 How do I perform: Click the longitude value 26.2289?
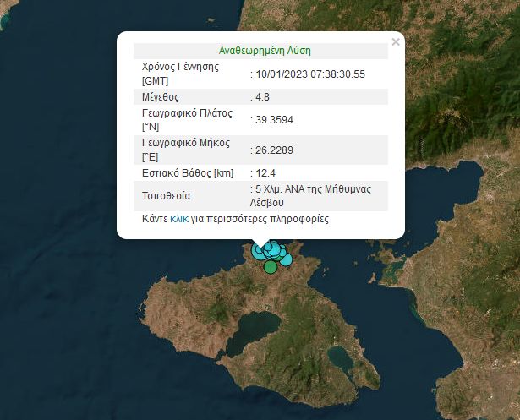(274, 150)
